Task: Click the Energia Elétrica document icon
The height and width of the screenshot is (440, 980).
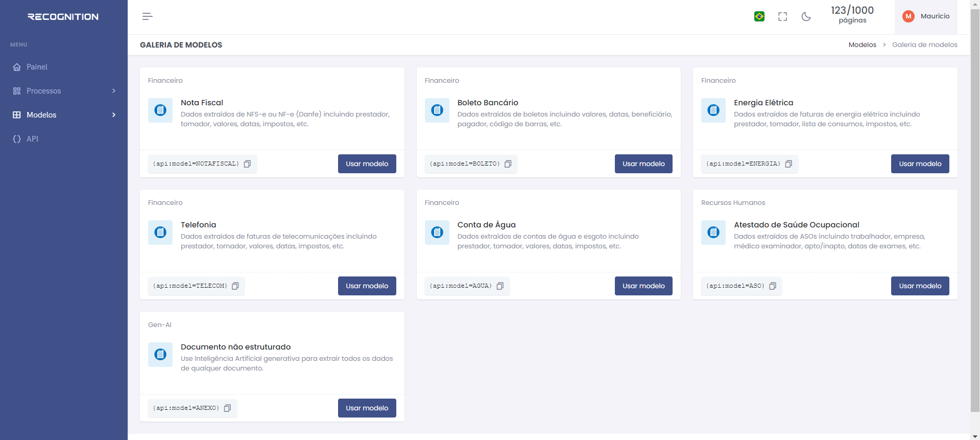Action: click(x=713, y=110)
